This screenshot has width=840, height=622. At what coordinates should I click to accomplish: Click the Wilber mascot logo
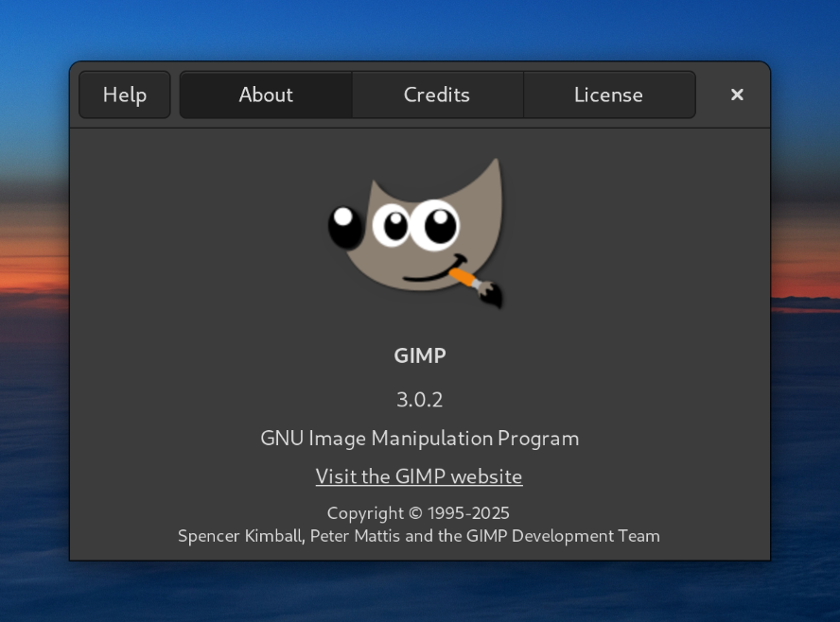pyautogui.click(x=415, y=233)
